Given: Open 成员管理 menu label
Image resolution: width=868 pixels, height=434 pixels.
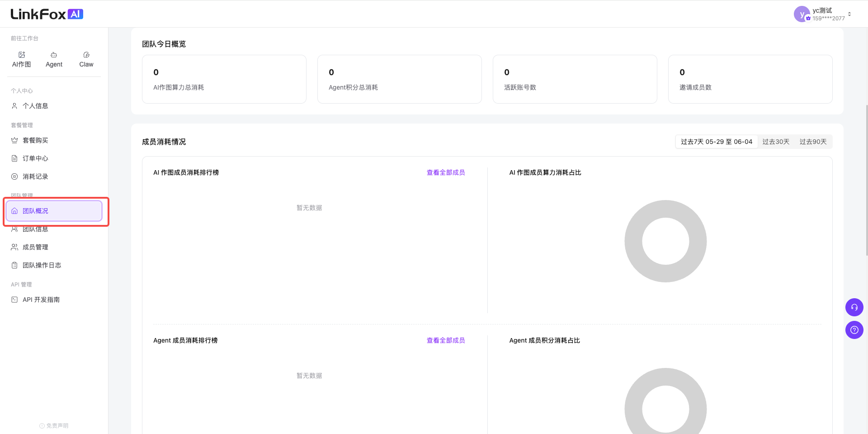Looking at the screenshot, I should [35, 247].
